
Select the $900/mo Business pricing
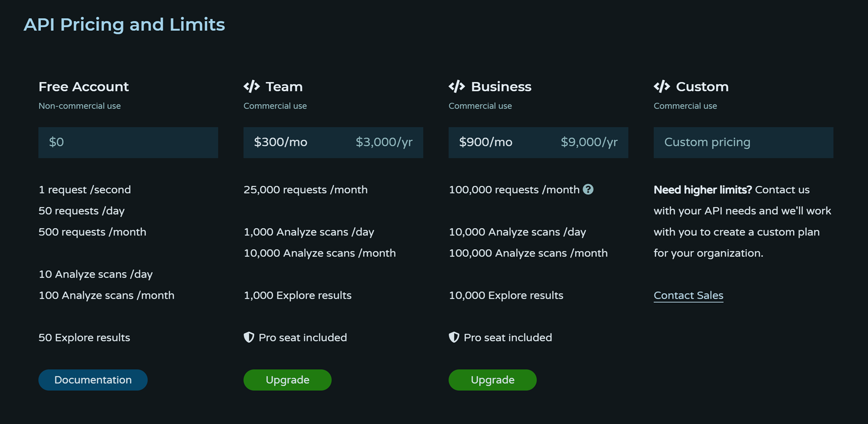[486, 142]
